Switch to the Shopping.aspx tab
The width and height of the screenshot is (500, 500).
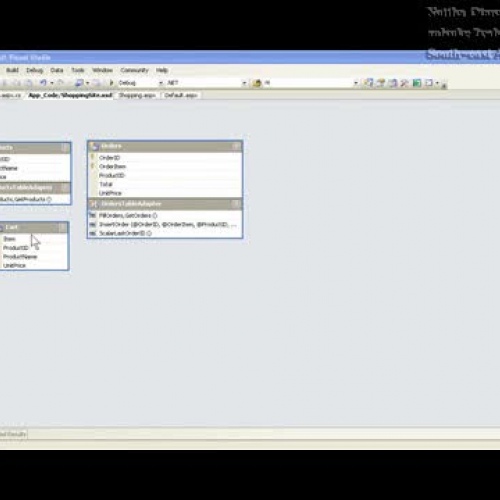tap(137, 95)
